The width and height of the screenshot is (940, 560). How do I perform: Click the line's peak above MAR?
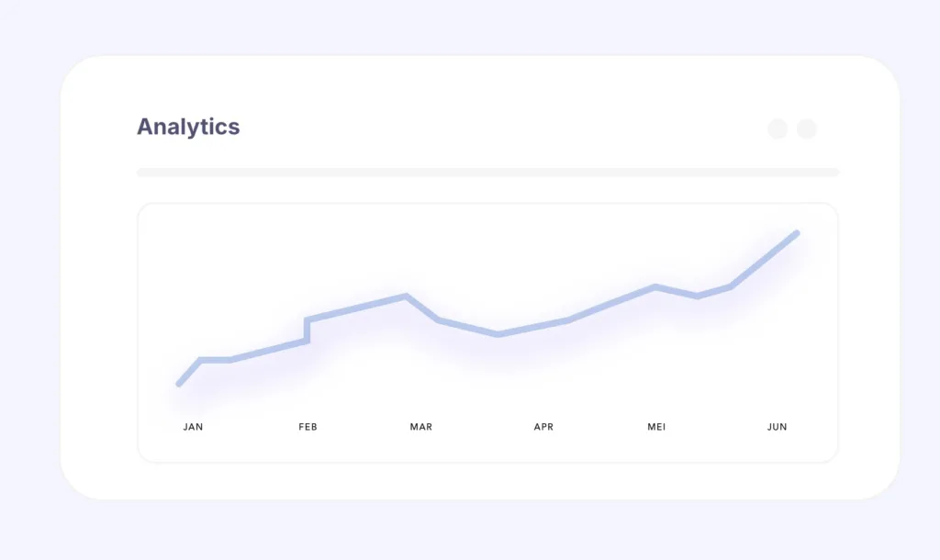[406, 296]
